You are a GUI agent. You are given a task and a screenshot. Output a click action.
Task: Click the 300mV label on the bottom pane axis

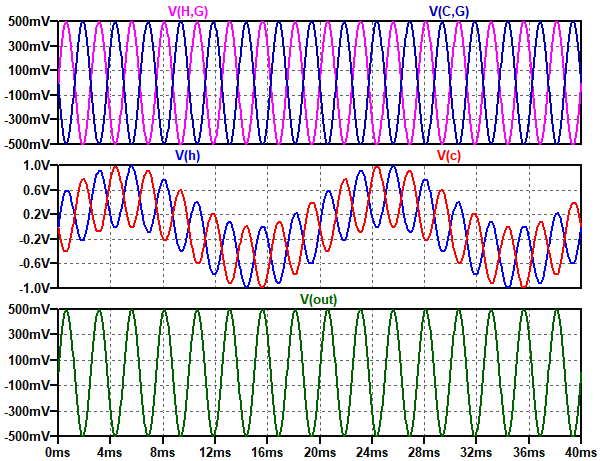click(x=29, y=335)
